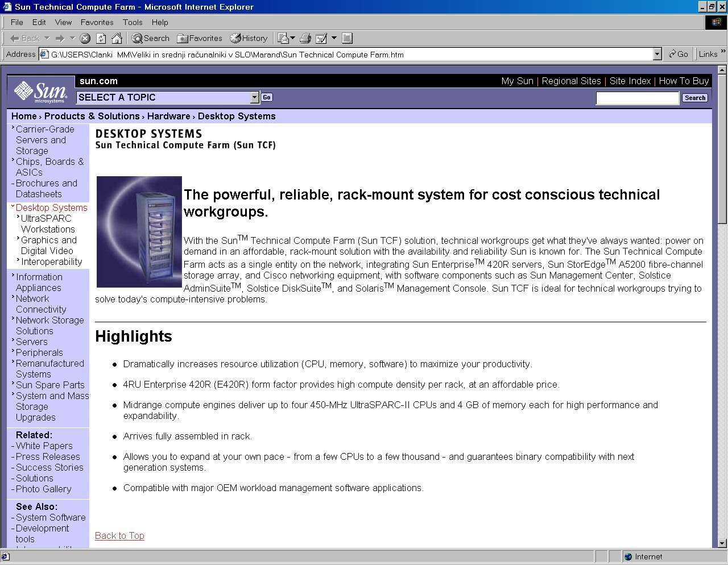Open the Favorites pane in toolbar
728x565 pixels.
coord(200,38)
